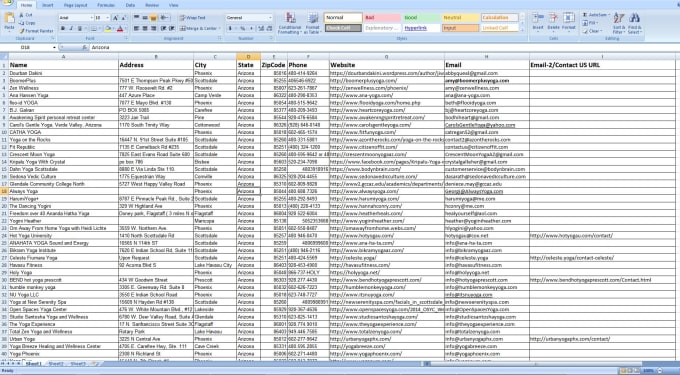Toggle the highlighted Bottom Align button
The image size is (680, 375).
point(153,18)
